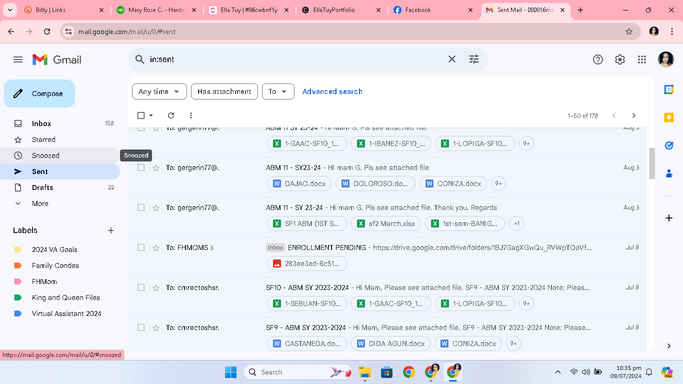Open Google Tasks side panel icon
The image size is (683, 384).
coord(669,145)
